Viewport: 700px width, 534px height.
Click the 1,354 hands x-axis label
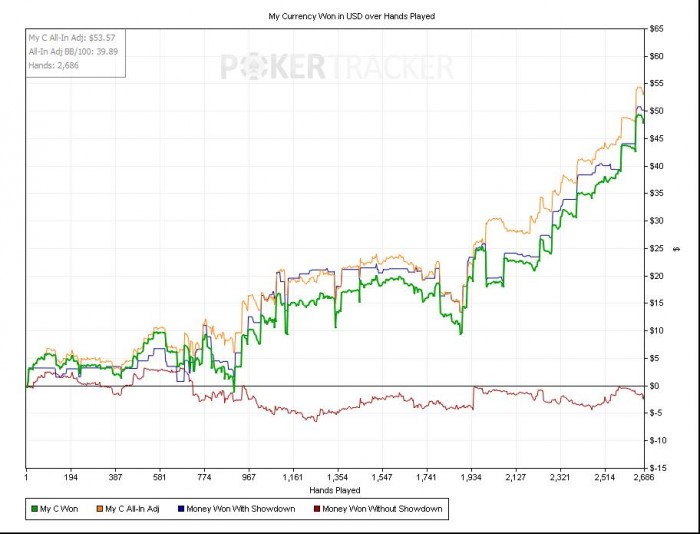coord(338,477)
